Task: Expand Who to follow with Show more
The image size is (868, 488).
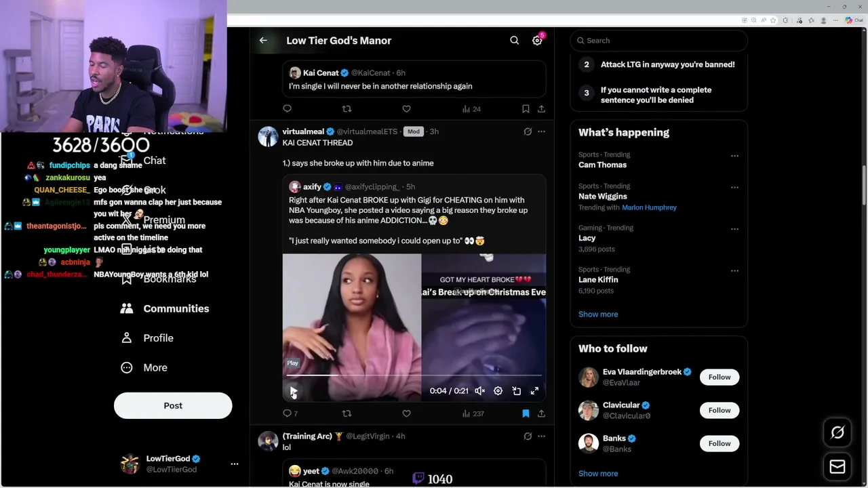Action: 598,474
